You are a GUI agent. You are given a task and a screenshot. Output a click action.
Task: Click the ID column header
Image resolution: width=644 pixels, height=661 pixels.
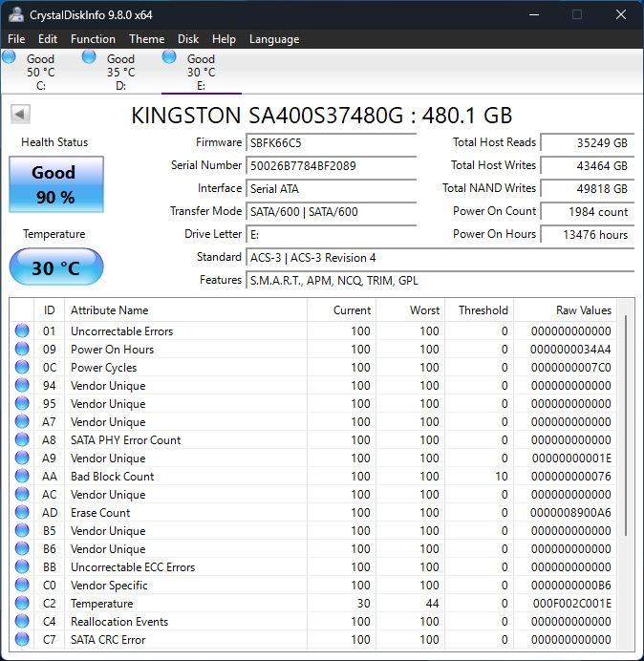50,310
